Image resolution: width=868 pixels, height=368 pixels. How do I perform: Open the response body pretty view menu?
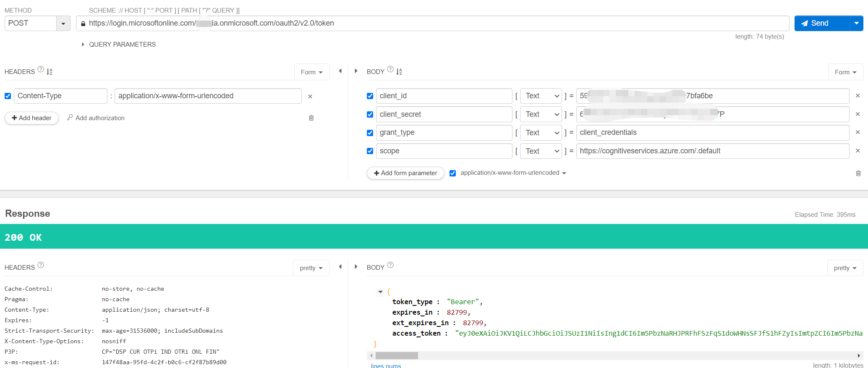point(845,268)
